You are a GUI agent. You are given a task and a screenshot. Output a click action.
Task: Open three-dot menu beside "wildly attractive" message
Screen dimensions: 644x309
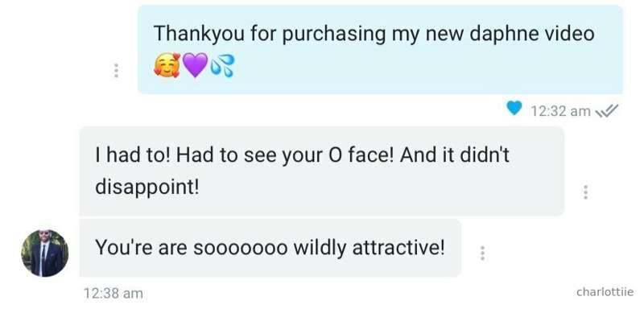[x=482, y=253]
